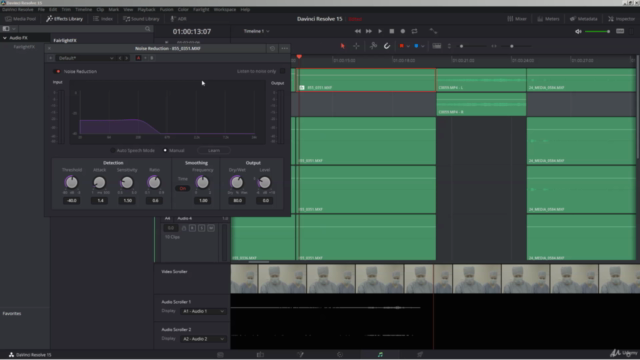This screenshot has width=640, height=360.
Task: Adjust the green output volume slider
Action: (x=598, y=31)
